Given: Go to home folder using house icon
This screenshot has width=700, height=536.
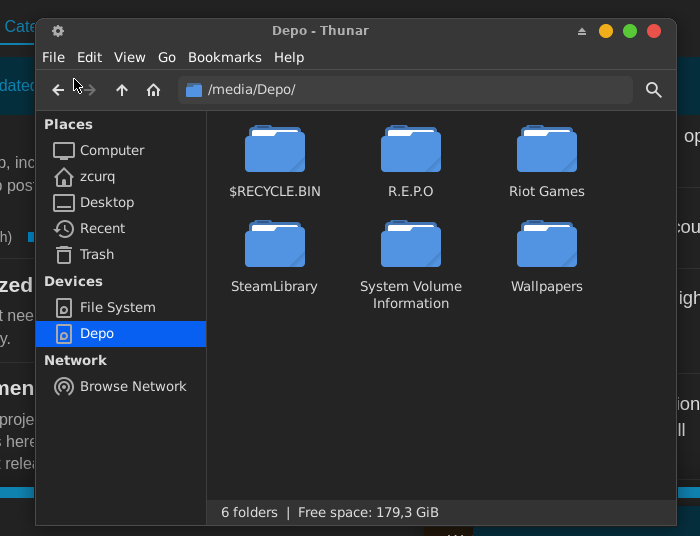Looking at the screenshot, I should [x=154, y=90].
